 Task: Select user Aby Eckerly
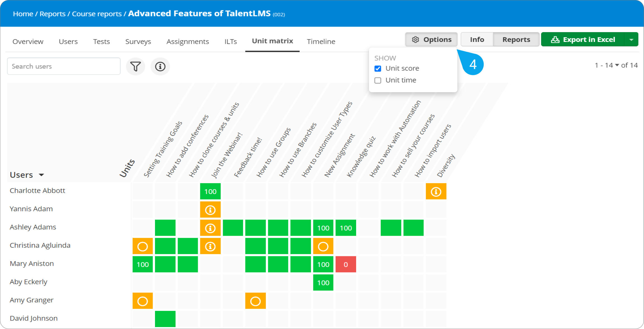pos(28,282)
